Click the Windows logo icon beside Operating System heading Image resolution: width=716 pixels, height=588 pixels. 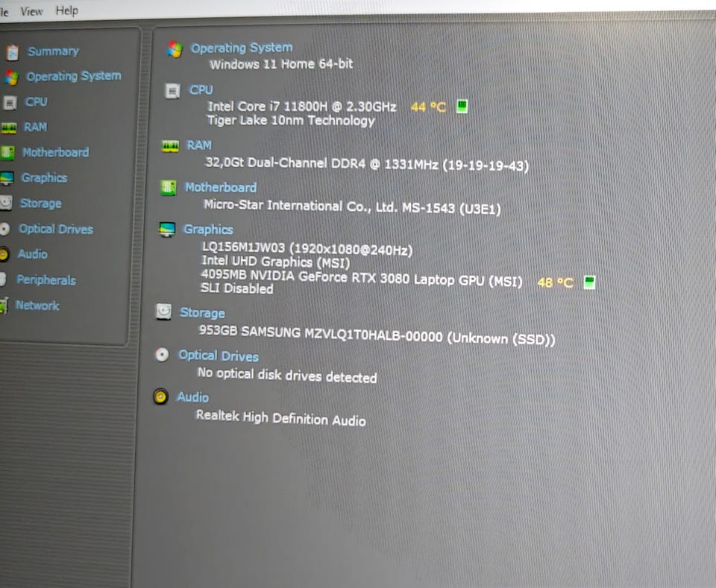(175, 49)
